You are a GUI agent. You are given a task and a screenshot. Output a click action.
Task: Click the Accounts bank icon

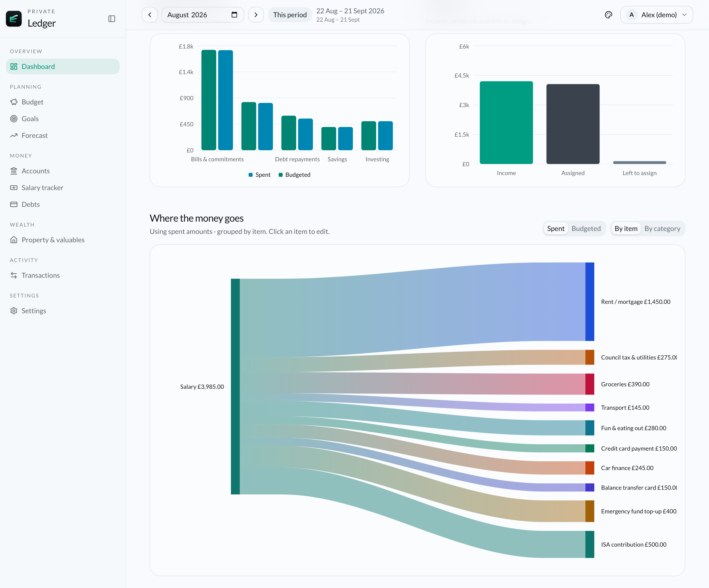click(x=14, y=171)
